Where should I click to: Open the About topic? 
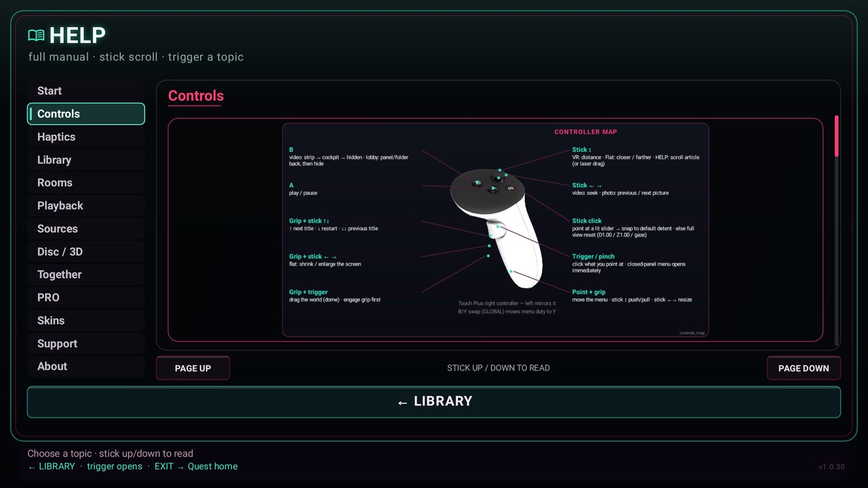pos(86,366)
